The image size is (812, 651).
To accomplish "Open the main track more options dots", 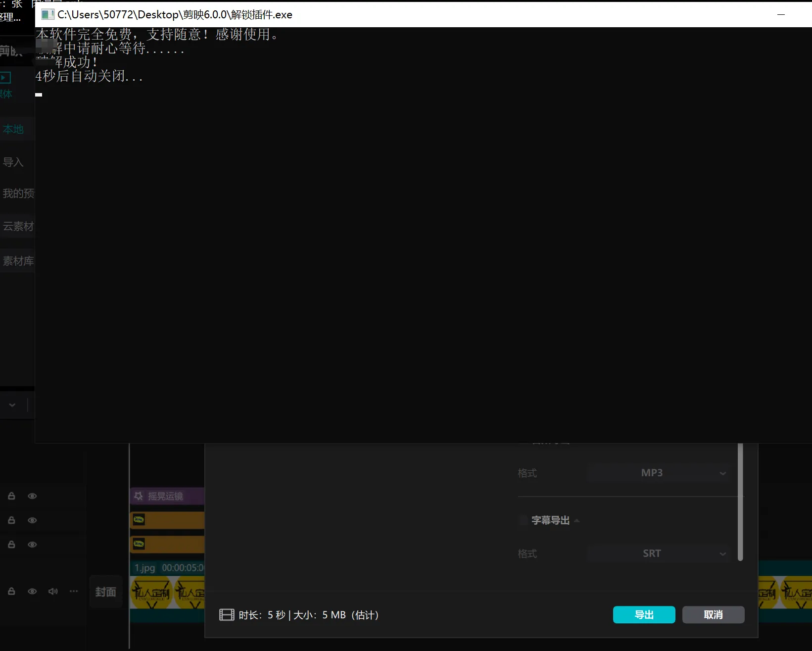I will (74, 591).
